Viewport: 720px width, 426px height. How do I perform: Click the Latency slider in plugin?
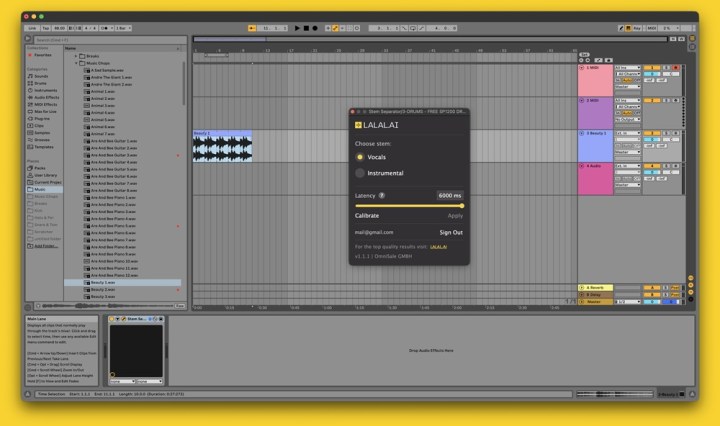coord(409,206)
